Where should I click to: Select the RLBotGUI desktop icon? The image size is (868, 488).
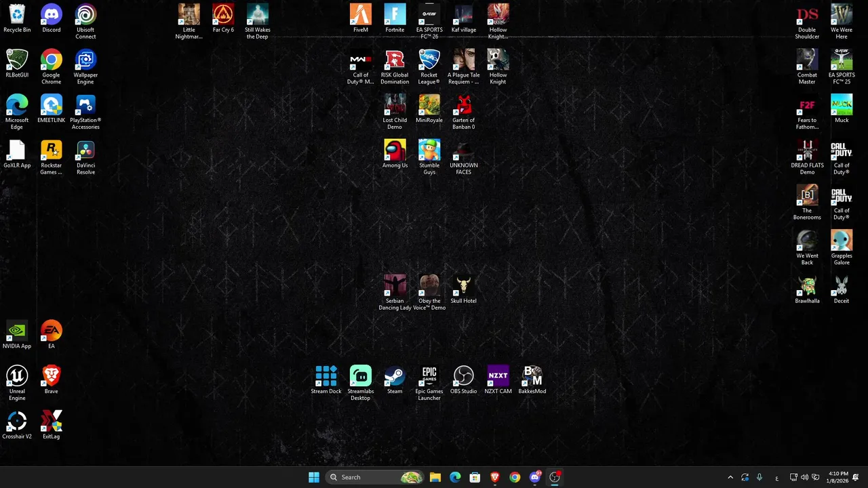pos(17,64)
